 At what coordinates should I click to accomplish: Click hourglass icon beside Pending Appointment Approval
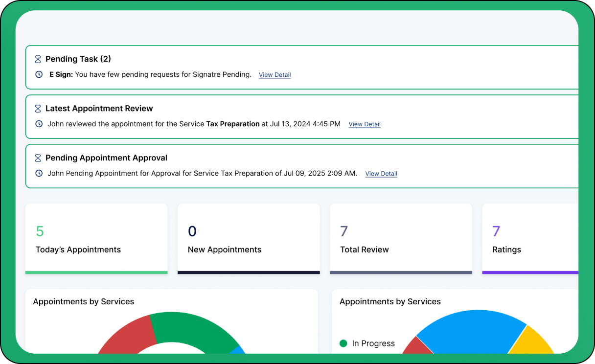[38, 158]
